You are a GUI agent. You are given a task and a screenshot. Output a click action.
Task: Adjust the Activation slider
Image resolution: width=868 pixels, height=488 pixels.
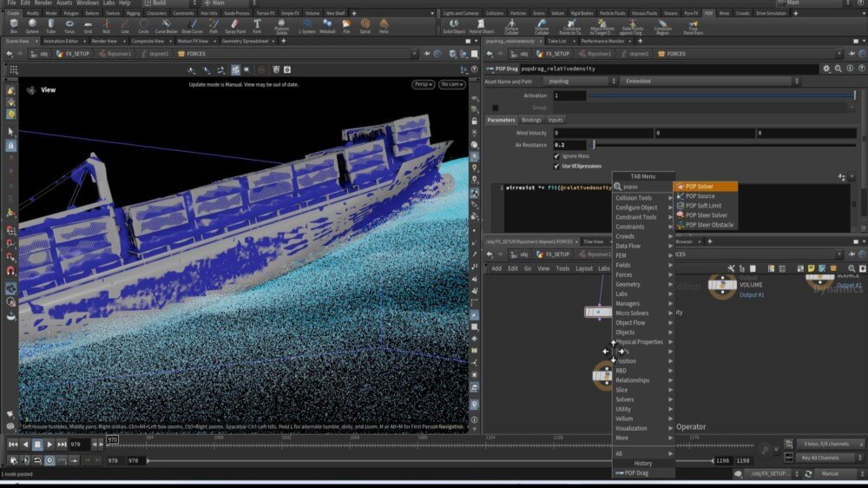(x=721, y=96)
